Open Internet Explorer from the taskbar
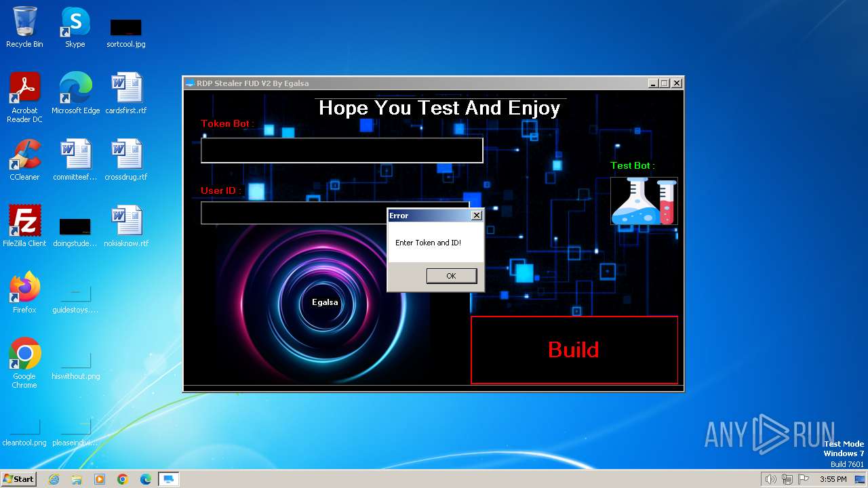 [x=54, y=479]
